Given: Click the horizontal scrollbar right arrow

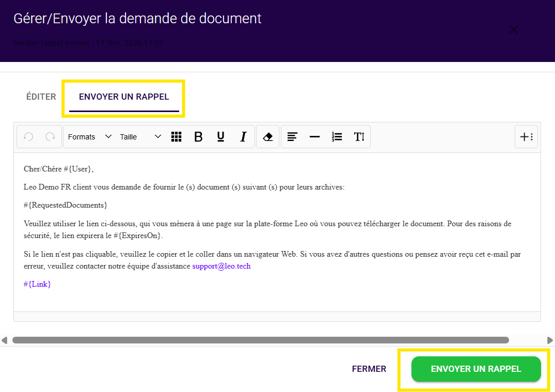Looking at the screenshot, I should (x=550, y=340).
